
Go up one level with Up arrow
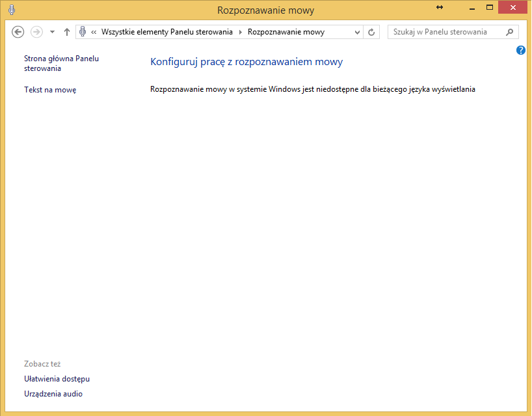pyautogui.click(x=67, y=32)
